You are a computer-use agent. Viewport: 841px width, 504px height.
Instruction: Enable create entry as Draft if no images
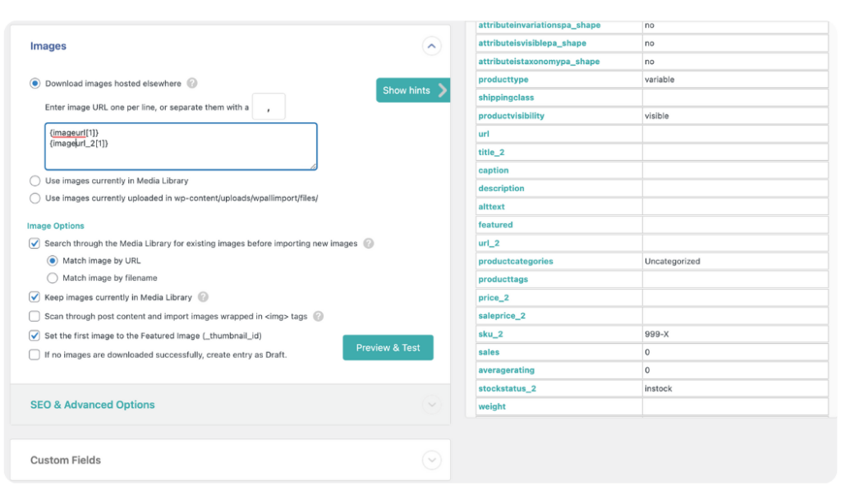pos(34,355)
